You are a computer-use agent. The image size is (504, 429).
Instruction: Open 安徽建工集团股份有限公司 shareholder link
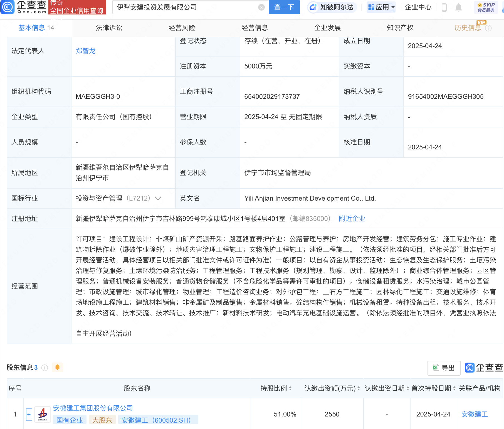tap(93, 408)
